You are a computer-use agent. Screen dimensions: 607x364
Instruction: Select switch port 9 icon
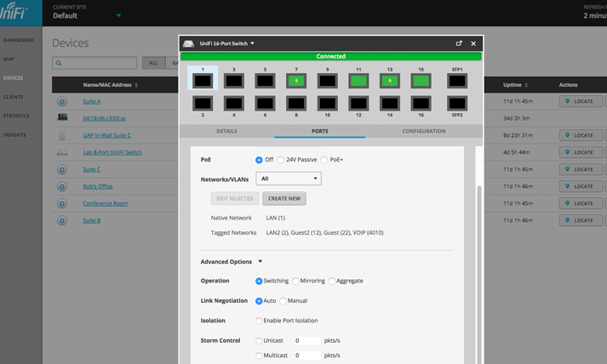pyautogui.click(x=328, y=82)
